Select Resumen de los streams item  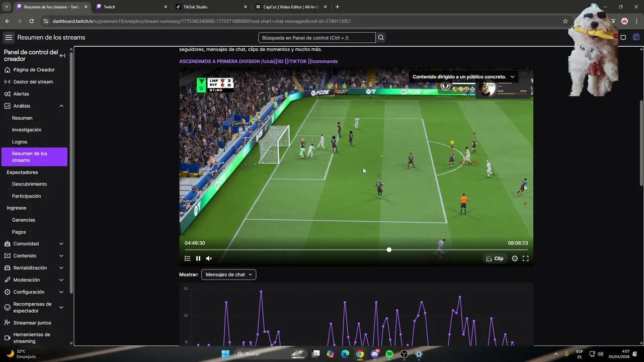(x=34, y=157)
